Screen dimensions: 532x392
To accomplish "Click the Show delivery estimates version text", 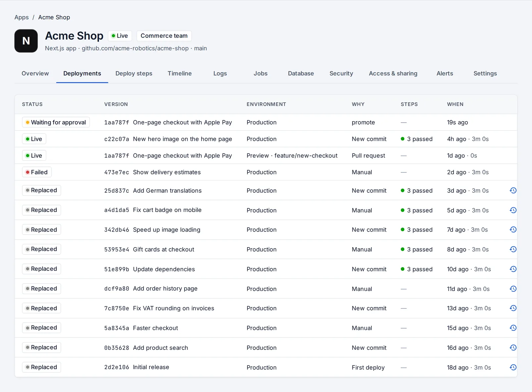I will point(167,172).
